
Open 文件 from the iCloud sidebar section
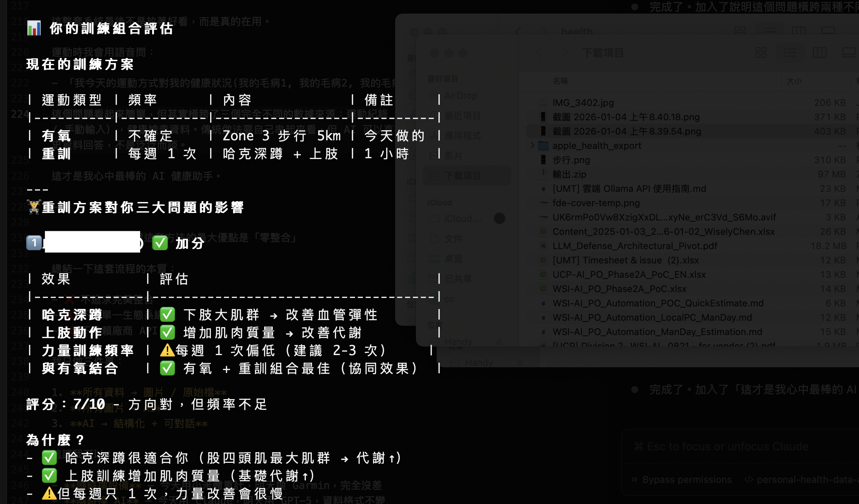(x=453, y=239)
